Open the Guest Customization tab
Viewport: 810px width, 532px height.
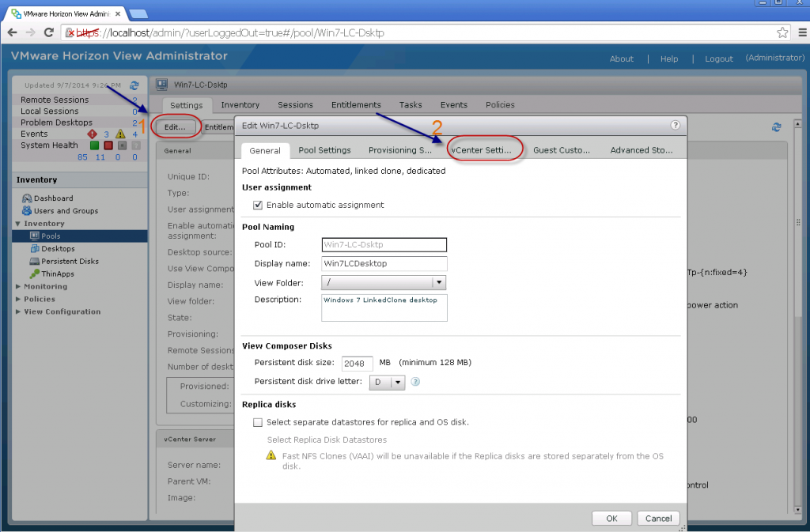point(562,150)
